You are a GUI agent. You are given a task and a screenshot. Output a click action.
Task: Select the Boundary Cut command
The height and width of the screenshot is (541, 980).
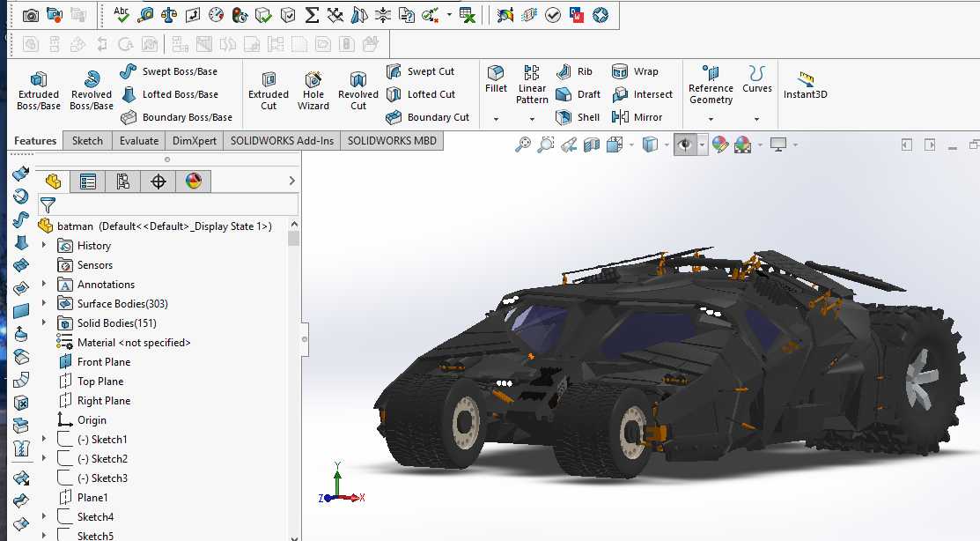(x=428, y=117)
